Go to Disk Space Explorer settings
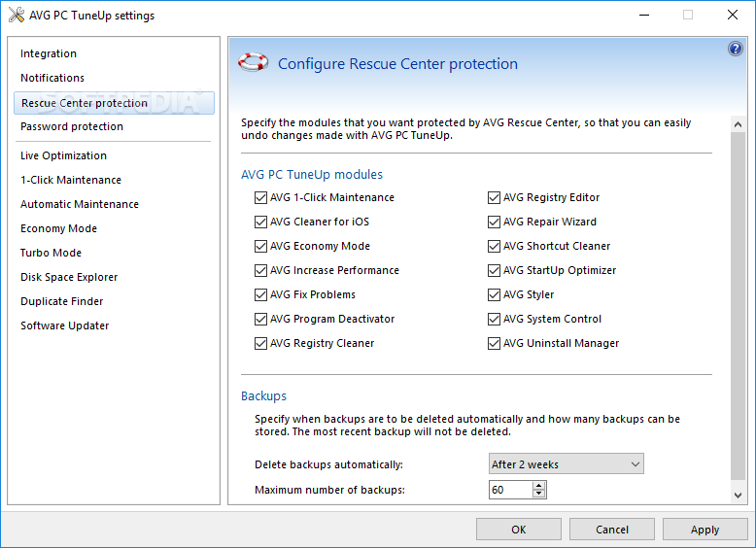 click(69, 277)
